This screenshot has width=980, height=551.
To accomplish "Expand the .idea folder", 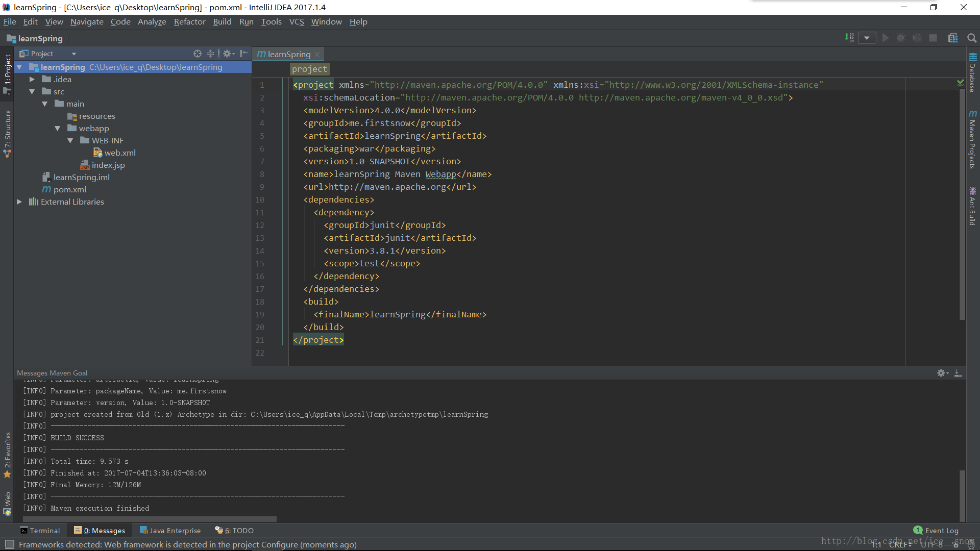I will point(32,80).
